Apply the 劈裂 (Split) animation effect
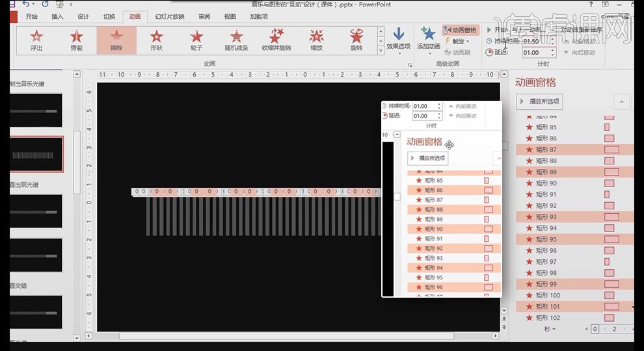 tap(76, 40)
